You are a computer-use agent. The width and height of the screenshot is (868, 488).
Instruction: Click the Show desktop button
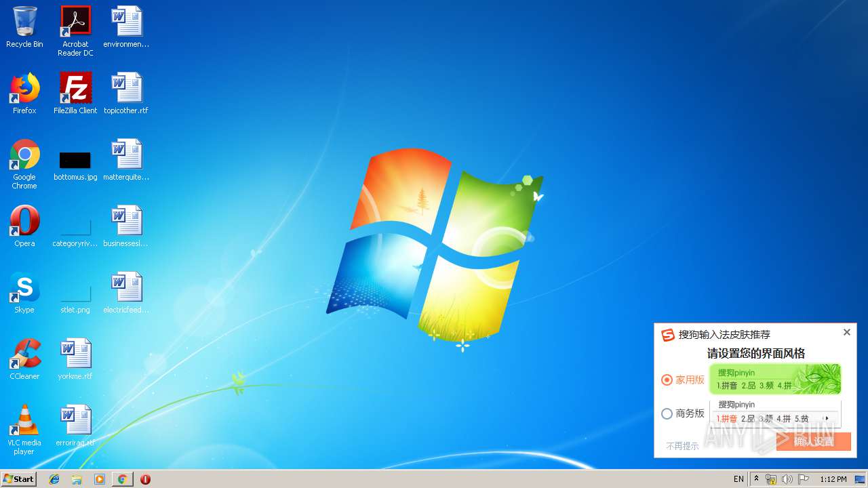[x=861, y=479]
